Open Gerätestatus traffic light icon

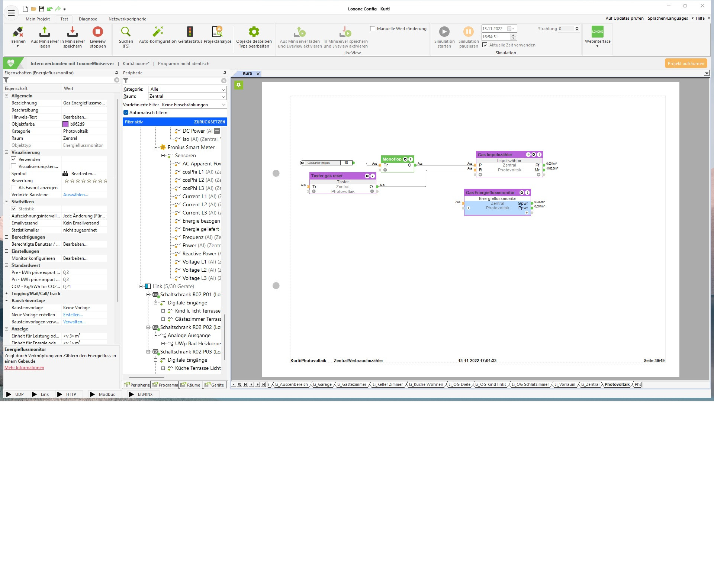pos(190,32)
